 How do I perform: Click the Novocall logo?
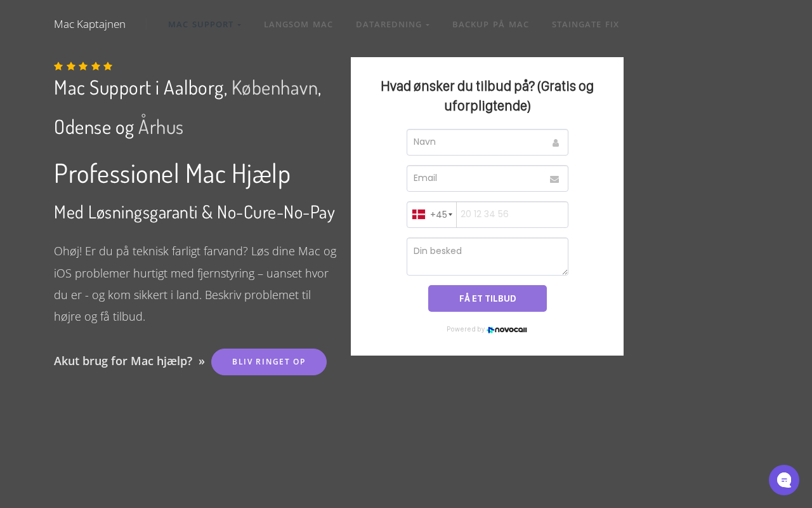click(507, 330)
